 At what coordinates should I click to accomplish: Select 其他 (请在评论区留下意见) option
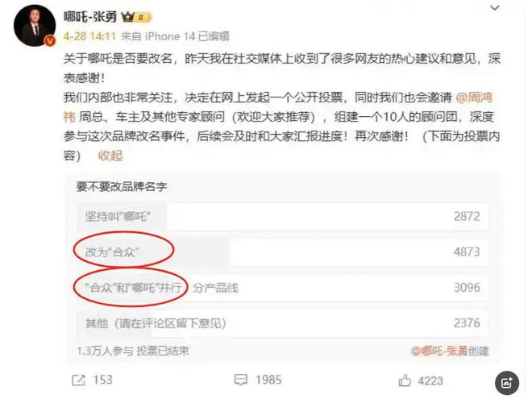coord(283,323)
